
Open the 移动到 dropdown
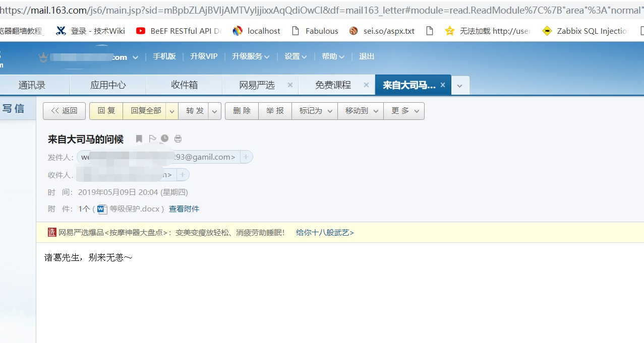point(361,111)
